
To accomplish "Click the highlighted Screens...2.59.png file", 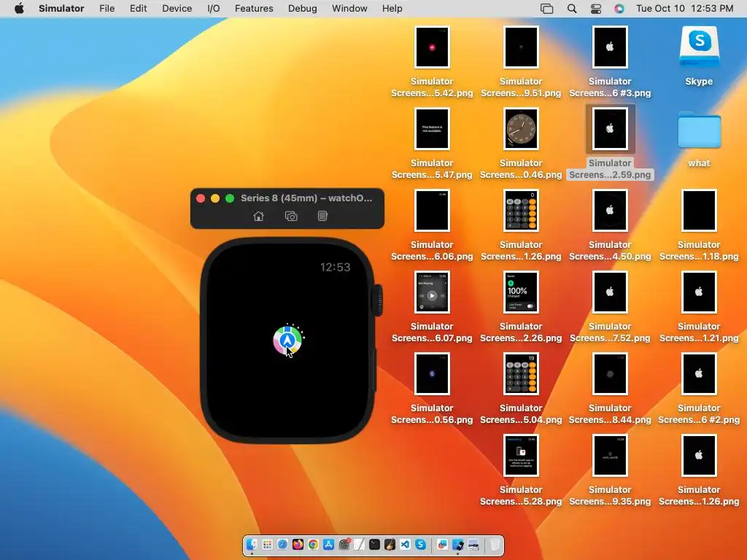I will (610, 128).
